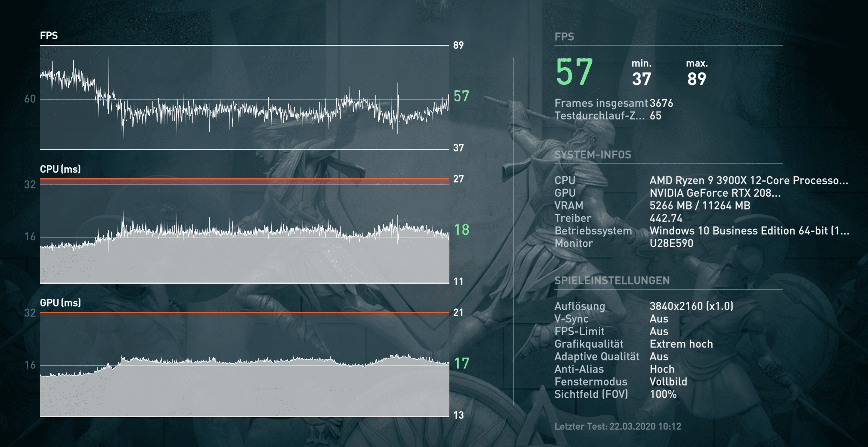Select VRAM value 5266 MB / 11264 MB
The height and width of the screenshot is (447, 868).
point(700,205)
